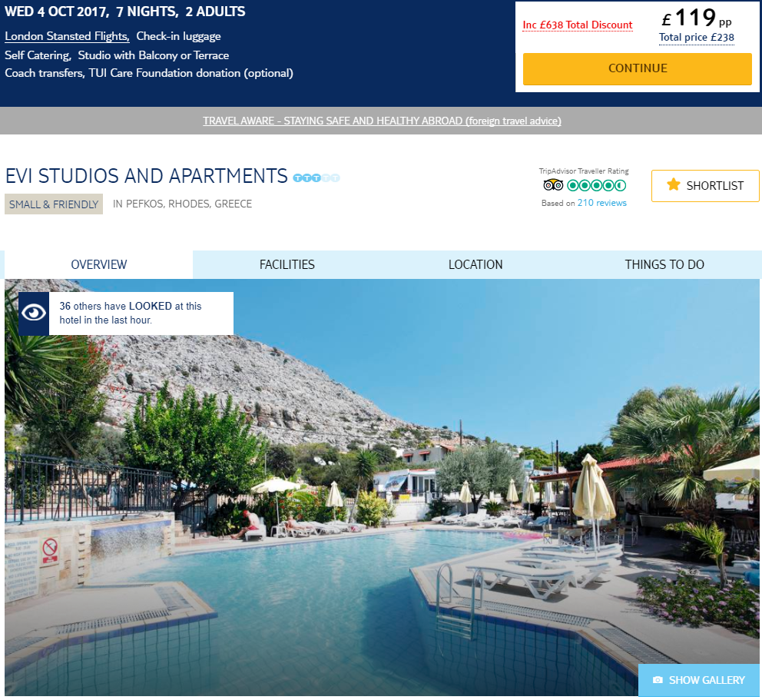Click the camera icon in Show Gallery
Image resolution: width=762 pixels, height=700 pixels.
[x=658, y=679]
